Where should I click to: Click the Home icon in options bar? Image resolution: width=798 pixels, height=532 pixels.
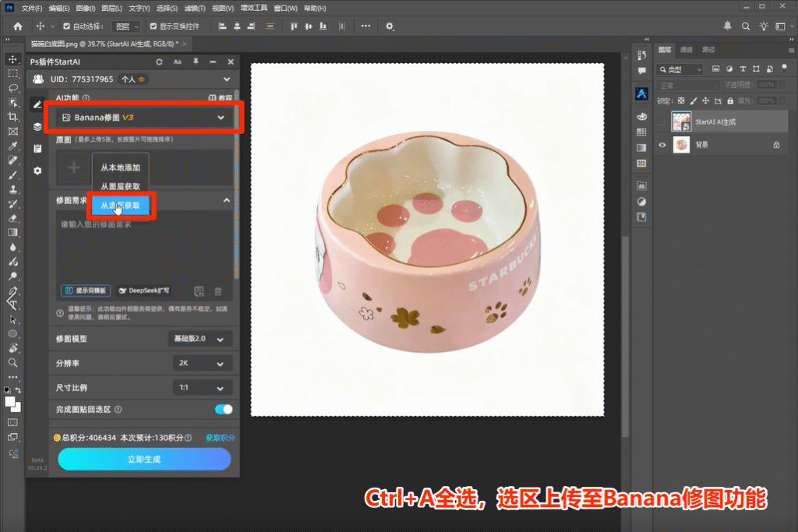(x=18, y=26)
